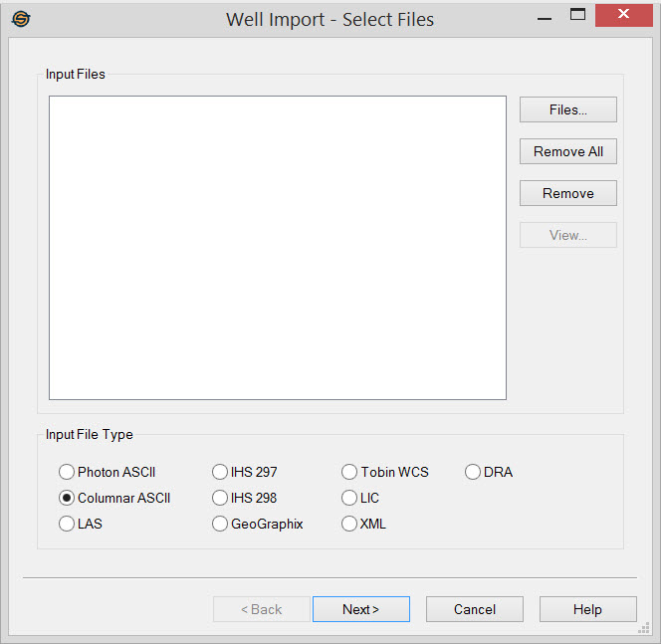The height and width of the screenshot is (644, 661).
Task: Pick the DRA file type option
Action: pos(473,472)
